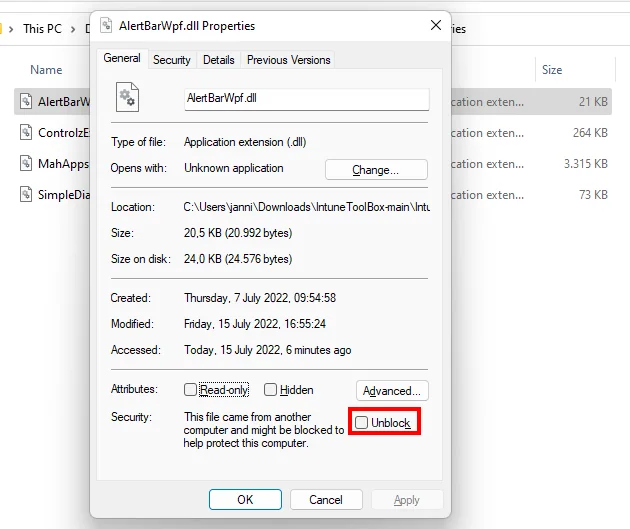Image resolution: width=630 pixels, height=529 pixels.
Task: Click the Apply button
Action: point(407,499)
